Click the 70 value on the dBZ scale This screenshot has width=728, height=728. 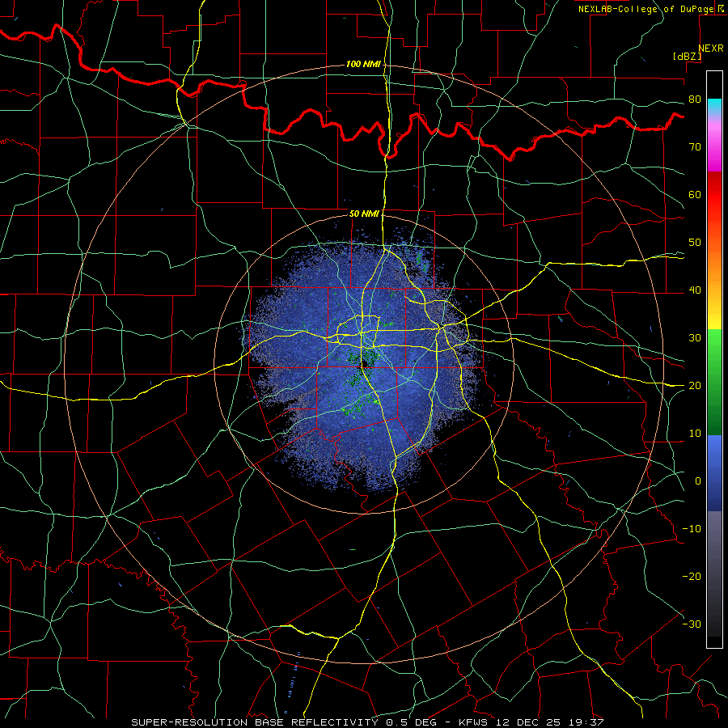click(695, 146)
